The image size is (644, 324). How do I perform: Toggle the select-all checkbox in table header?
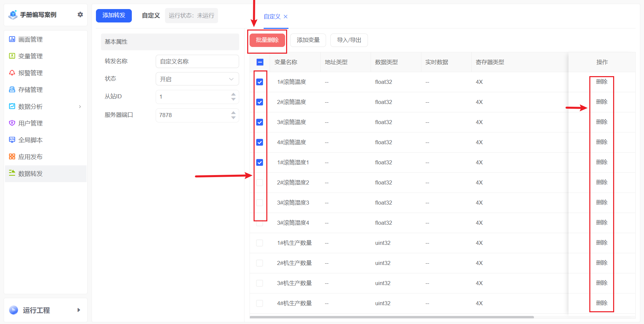click(x=260, y=62)
